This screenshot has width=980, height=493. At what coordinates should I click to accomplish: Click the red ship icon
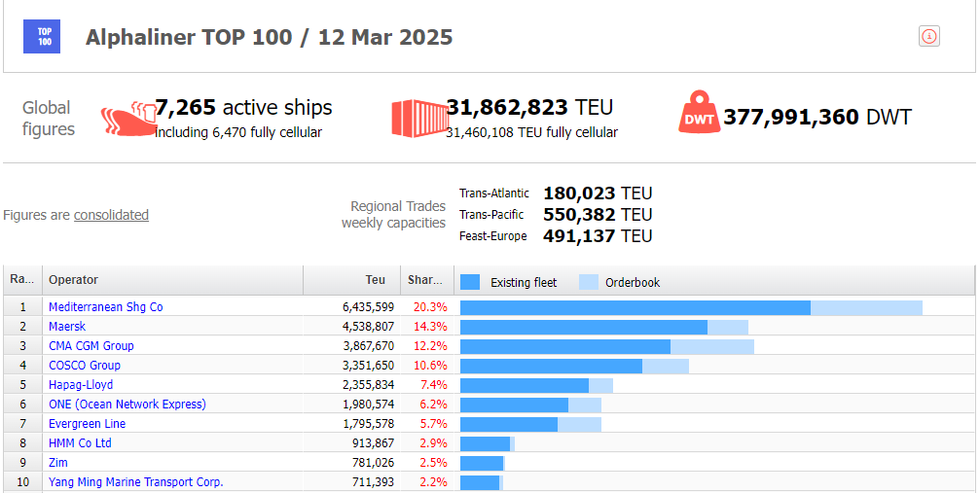[x=128, y=119]
